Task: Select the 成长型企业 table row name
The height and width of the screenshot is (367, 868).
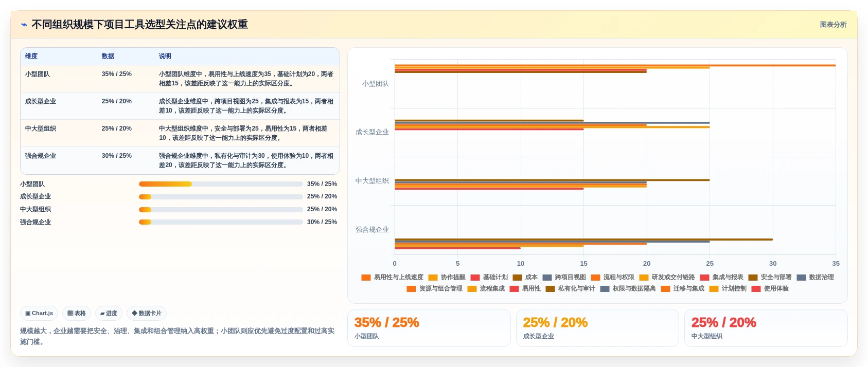Action: [x=41, y=101]
